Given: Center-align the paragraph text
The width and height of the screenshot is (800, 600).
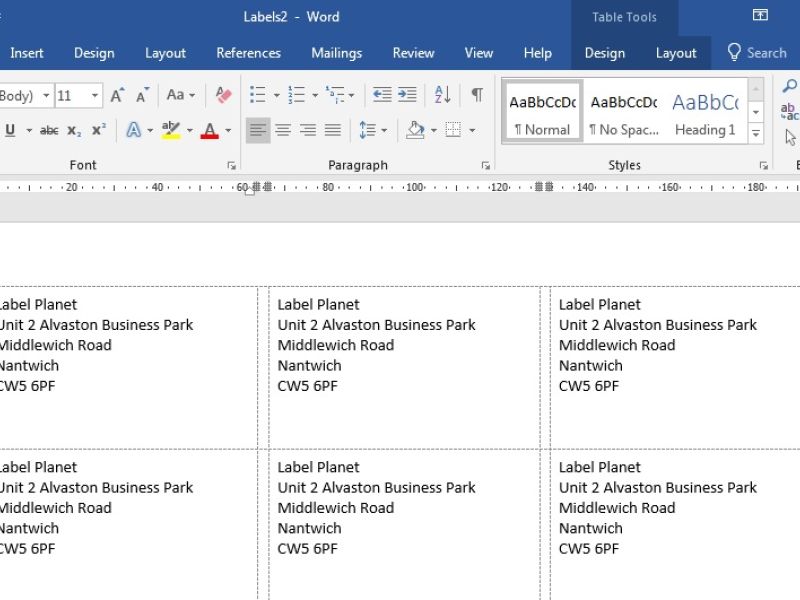Looking at the screenshot, I should click(283, 130).
